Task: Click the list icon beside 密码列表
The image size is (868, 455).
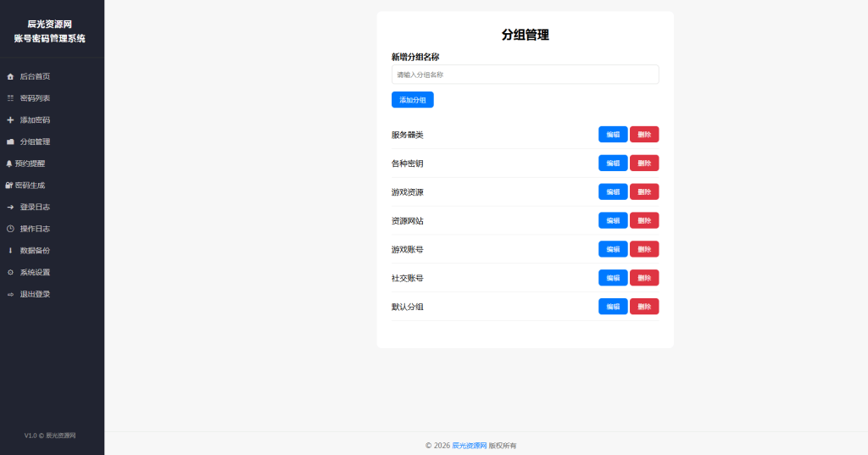Action: coord(10,98)
